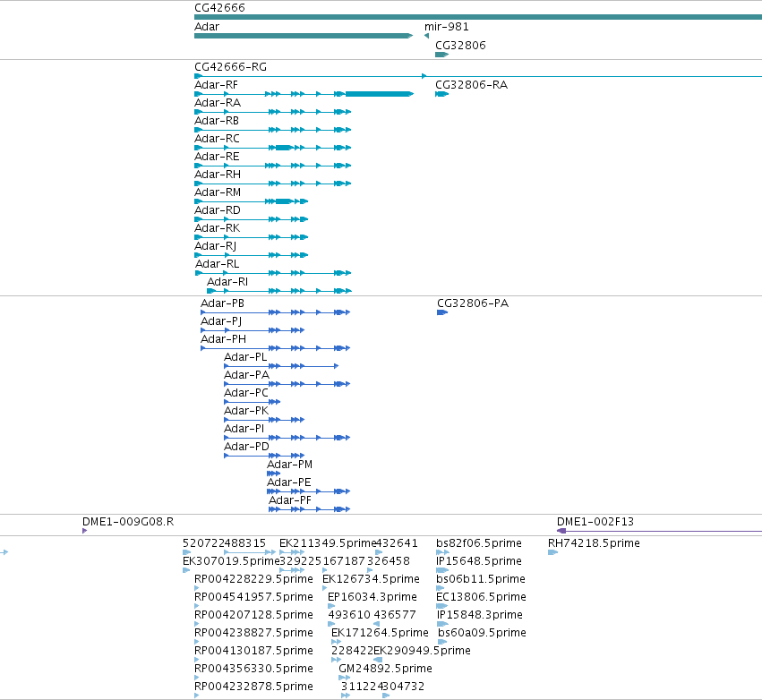Select the RP004130187.5prime EST label

(x=253, y=651)
